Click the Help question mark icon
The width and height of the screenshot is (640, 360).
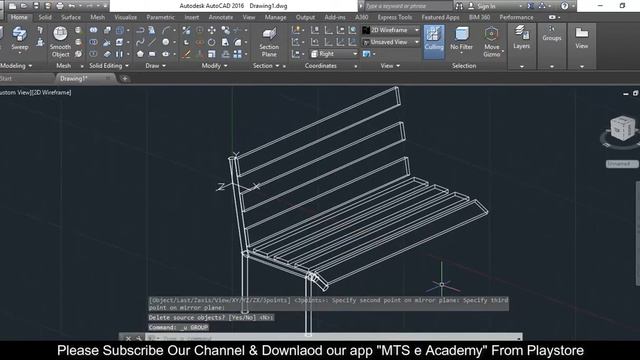[564, 6]
